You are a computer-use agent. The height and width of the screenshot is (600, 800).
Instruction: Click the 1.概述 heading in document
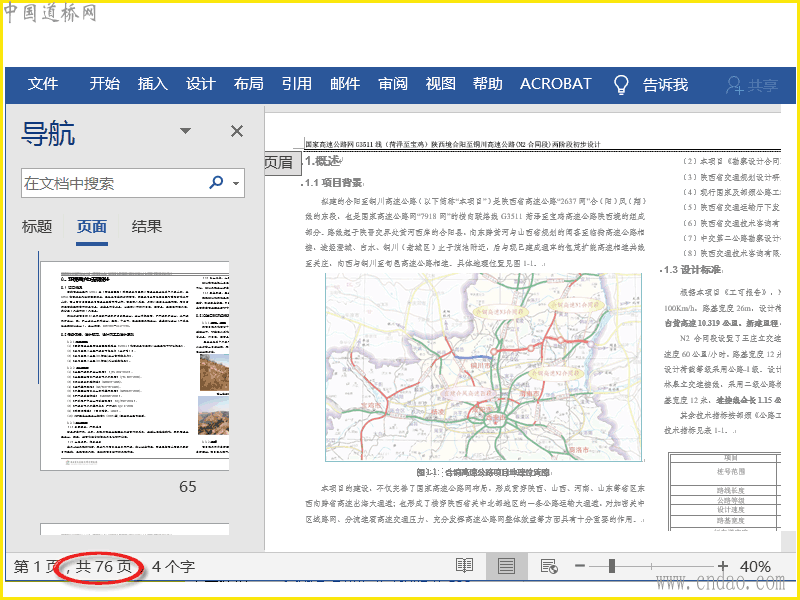tap(322, 161)
